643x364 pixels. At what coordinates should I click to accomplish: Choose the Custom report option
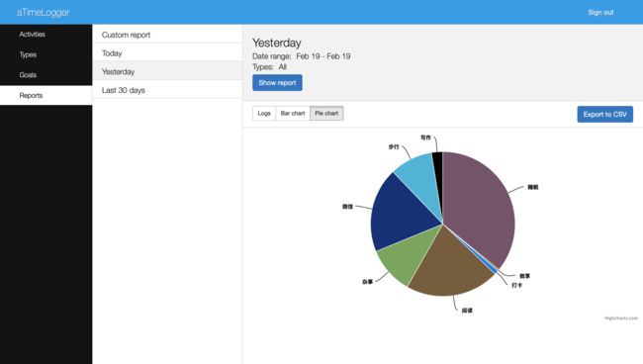[167, 35]
